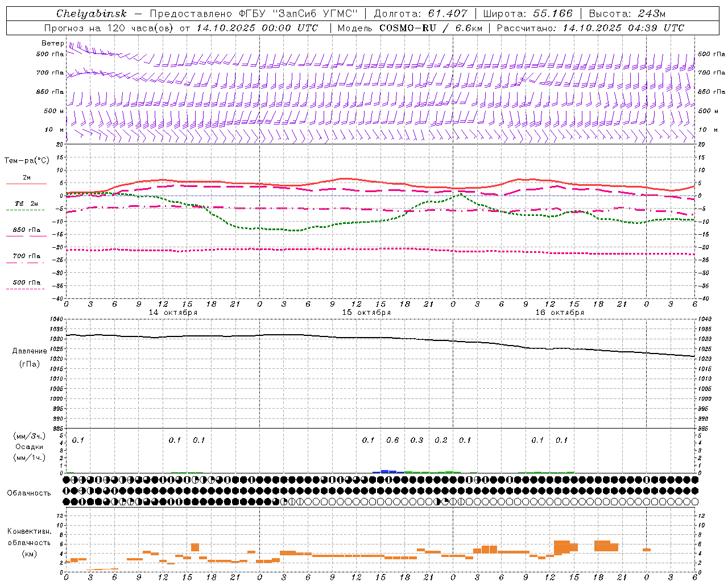Image resolution: width=728 pixels, height=582 pixels.
Task: Click the 700 гПа temperature legend entry
Action: click(27, 256)
